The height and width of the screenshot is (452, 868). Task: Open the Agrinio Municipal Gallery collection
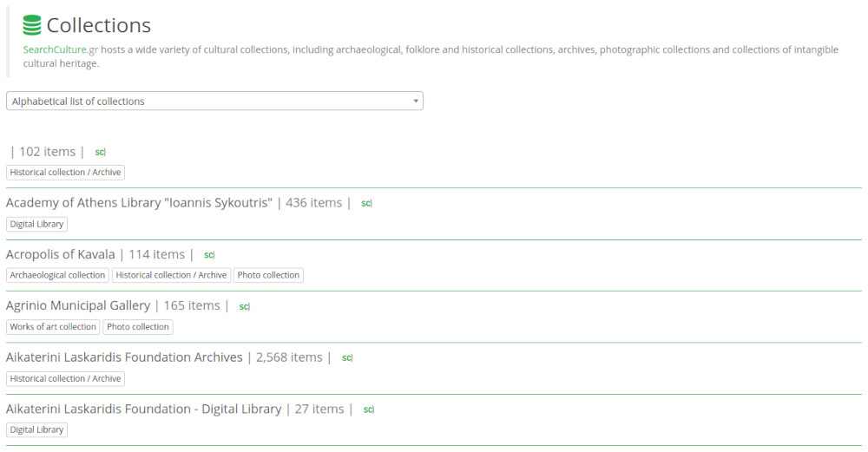78,306
